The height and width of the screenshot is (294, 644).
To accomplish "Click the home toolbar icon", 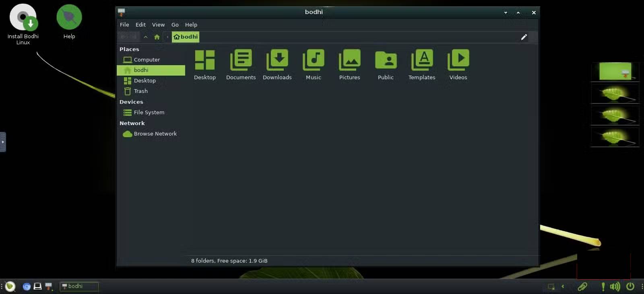I will pos(157,37).
